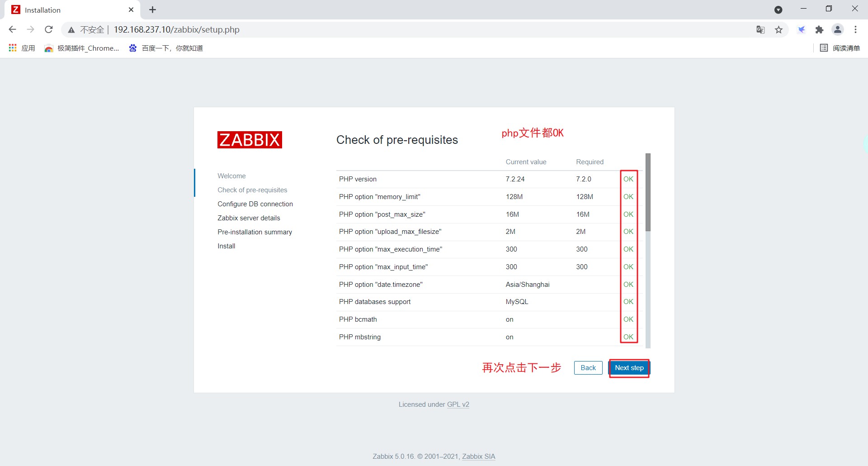Viewport: 868px width, 466px height.
Task: Click OK status in PHP mbstring row
Action: coord(628,337)
